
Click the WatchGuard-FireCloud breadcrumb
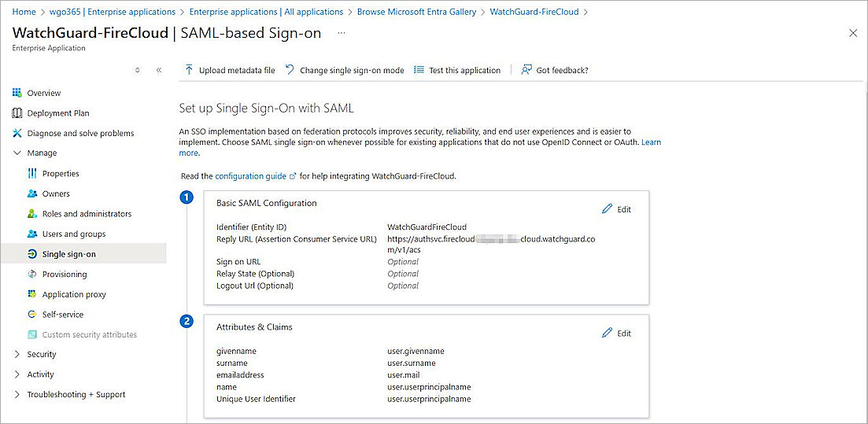pyautogui.click(x=534, y=11)
